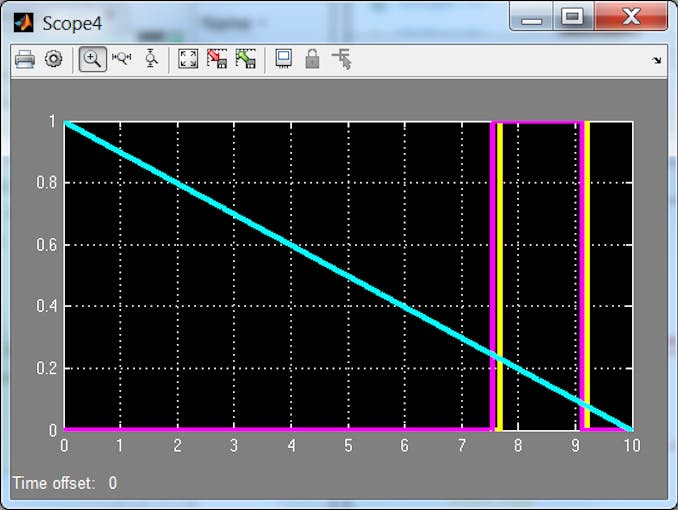Minimize the Scope4 window

pyautogui.click(x=531, y=17)
